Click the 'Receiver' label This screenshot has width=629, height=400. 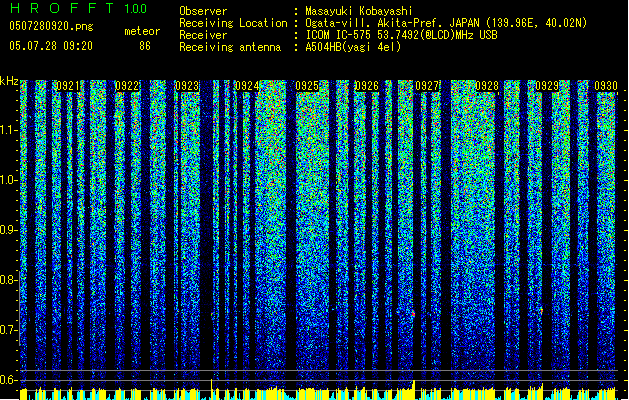203,35
